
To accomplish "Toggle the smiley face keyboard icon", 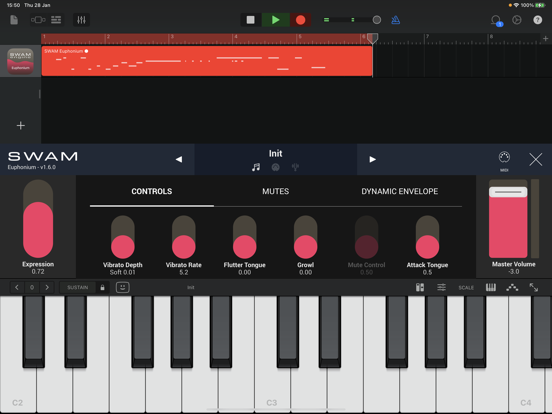I will 123,288.
